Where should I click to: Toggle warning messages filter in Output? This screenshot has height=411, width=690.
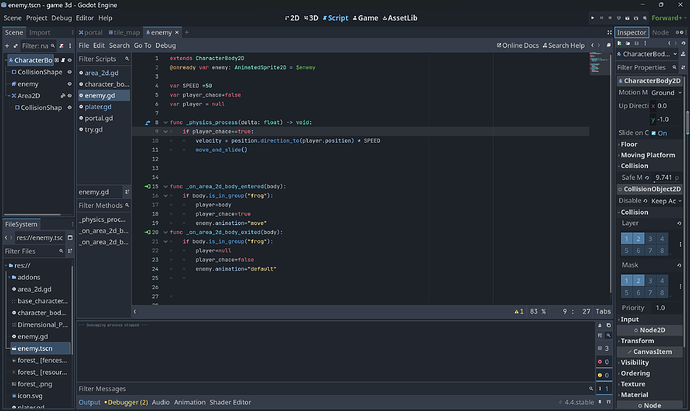[603, 375]
